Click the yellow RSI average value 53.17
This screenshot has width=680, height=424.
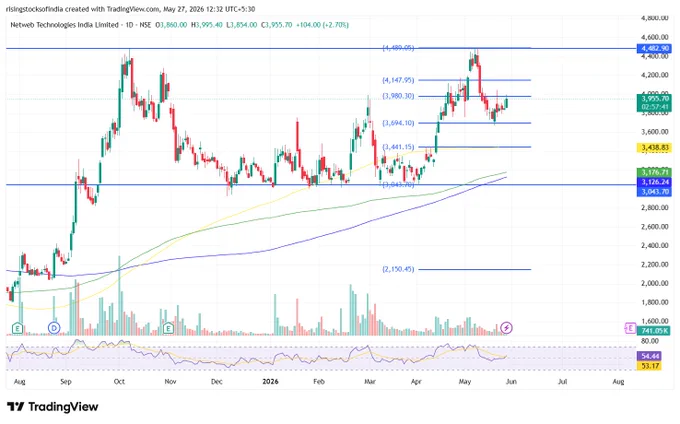pyautogui.click(x=649, y=366)
